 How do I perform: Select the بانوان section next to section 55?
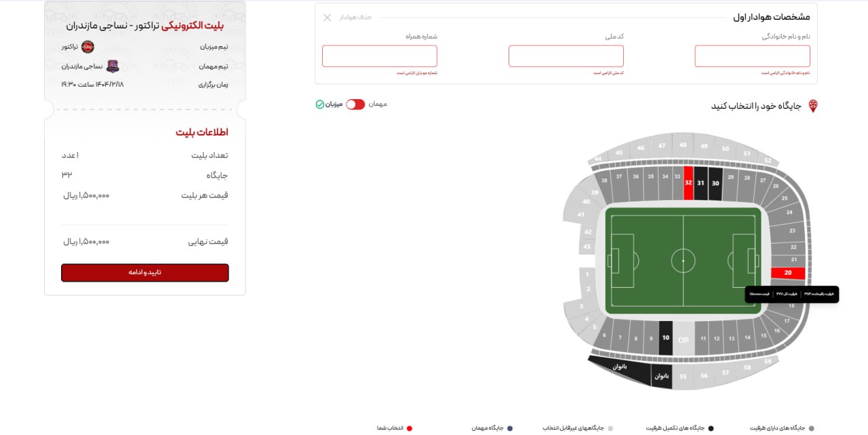661,375
